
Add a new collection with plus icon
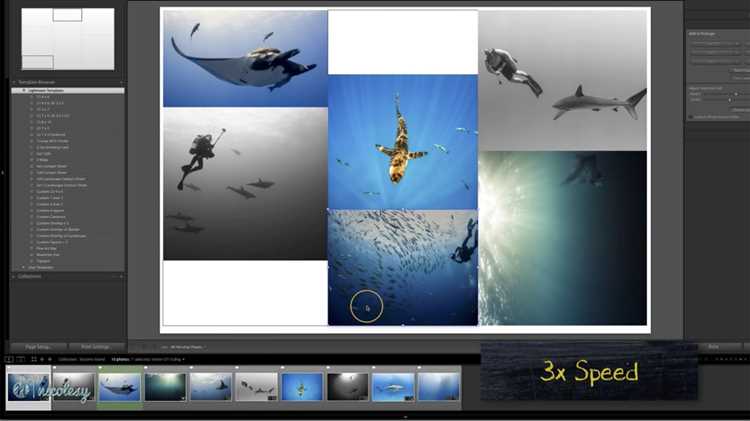[x=121, y=277]
